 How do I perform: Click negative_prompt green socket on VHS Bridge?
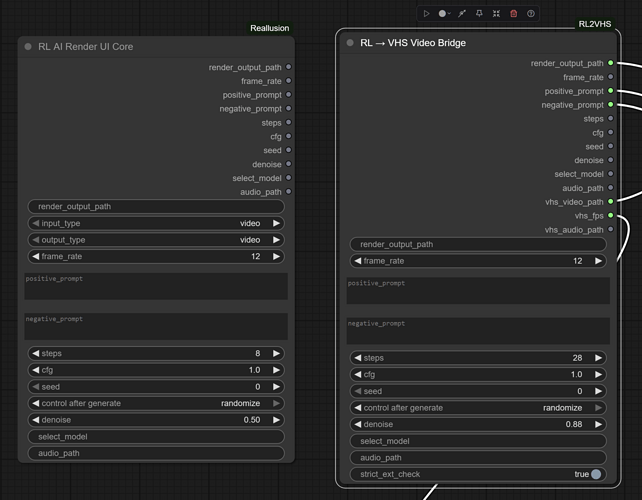(x=610, y=104)
